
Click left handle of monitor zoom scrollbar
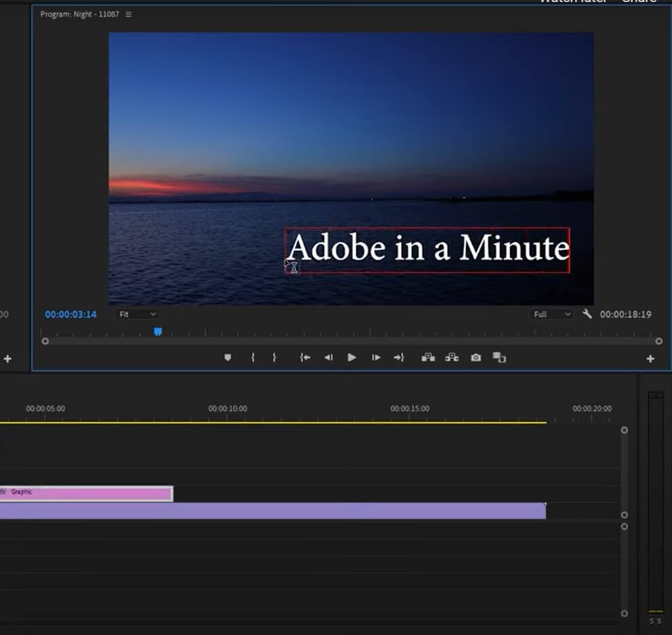[45, 342]
